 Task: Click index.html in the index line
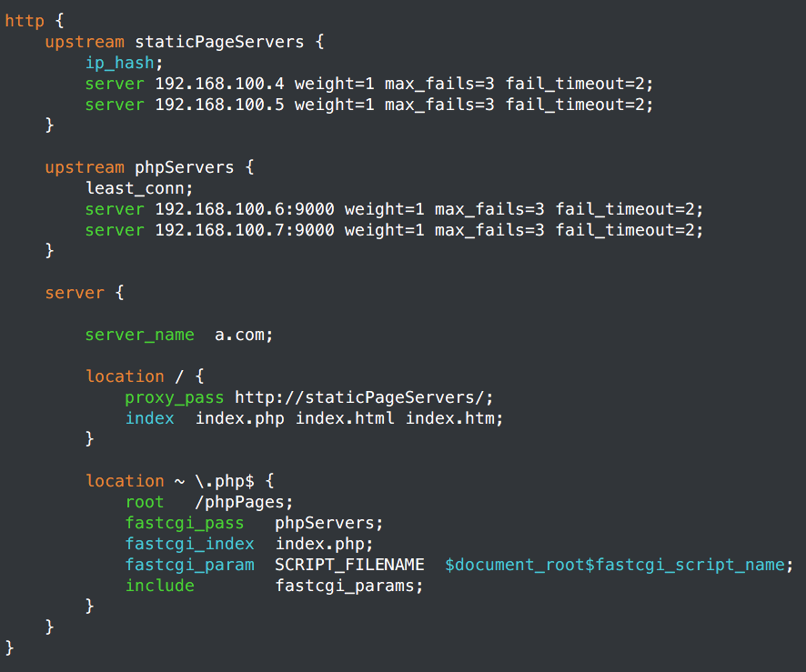[345, 418]
